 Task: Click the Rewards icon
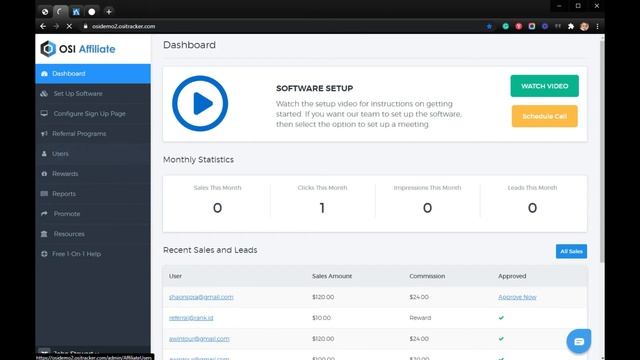(x=44, y=174)
